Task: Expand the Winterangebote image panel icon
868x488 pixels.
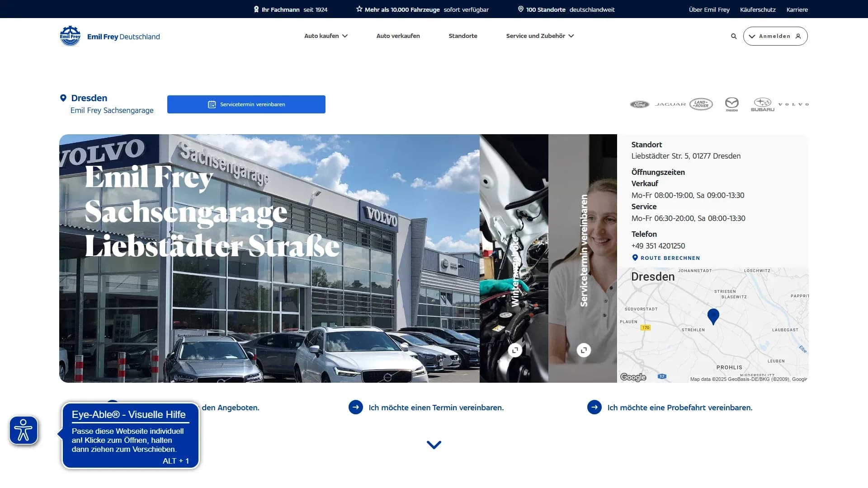Action: pyautogui.click(x=515, y=350)
